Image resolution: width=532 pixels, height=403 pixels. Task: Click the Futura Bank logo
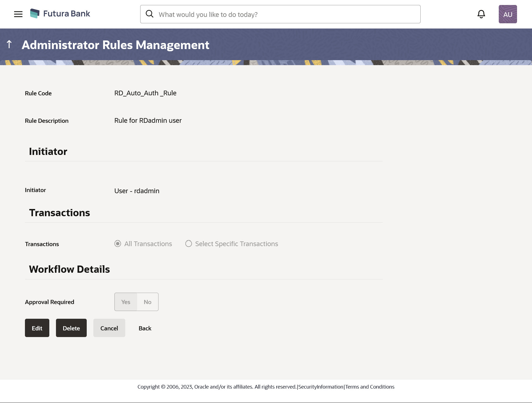[x=35, y=14]
